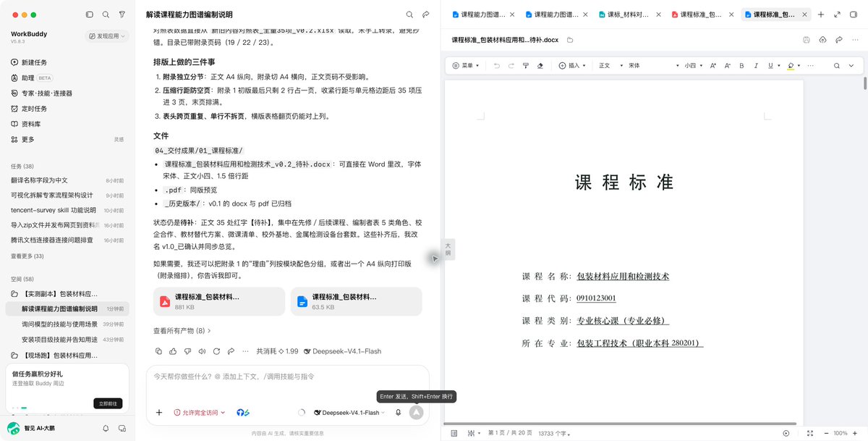Image resolution: width=868 pixels, height=441 pixels.
Task: Open the document 菜单 dropdown
Action: (465, 65)
